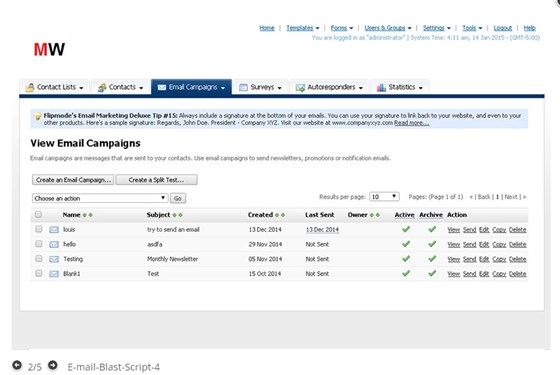Expand the Settings menu

pos(436,28)
